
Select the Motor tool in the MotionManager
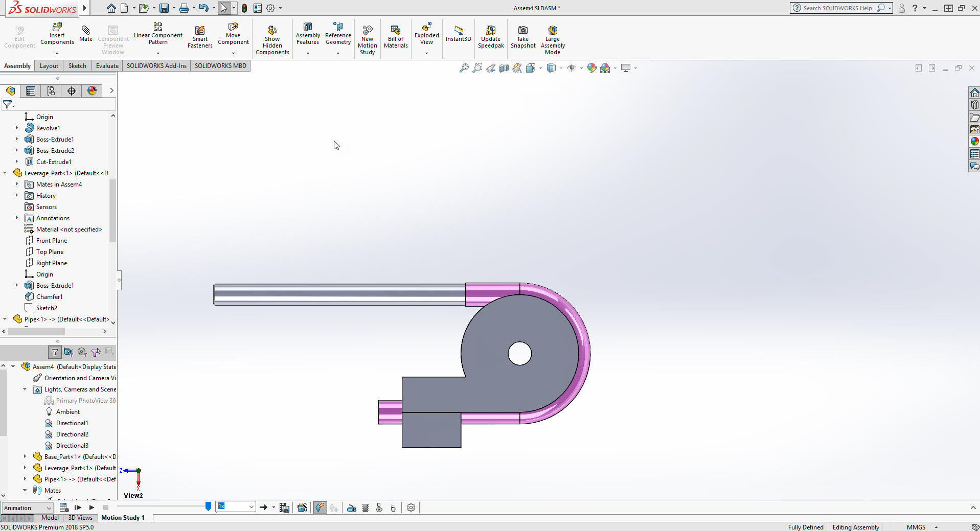point(352,507)
